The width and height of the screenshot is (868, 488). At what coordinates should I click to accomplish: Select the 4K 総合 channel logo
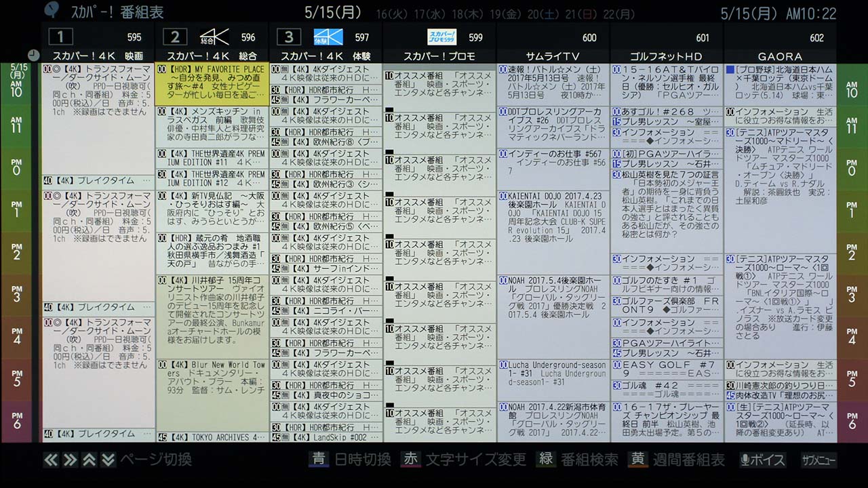[214, 37]
